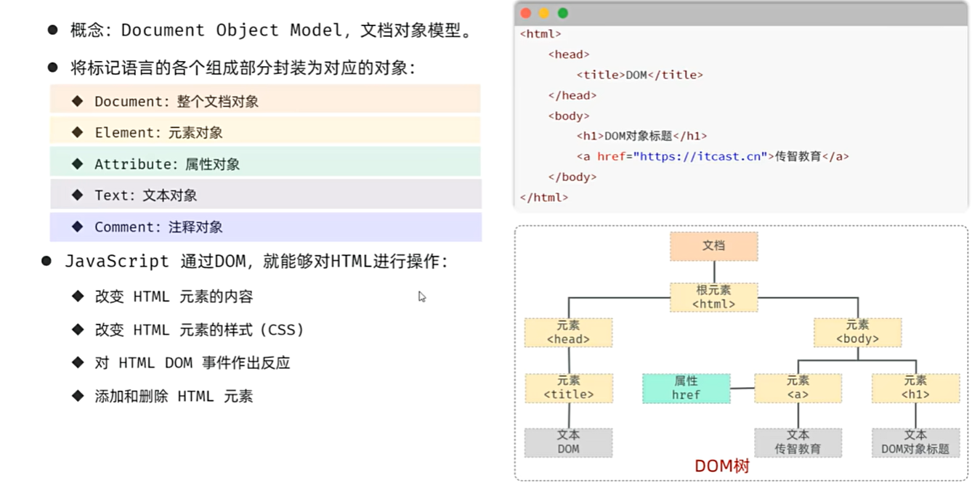
Task: Click the opening <html> tag in code
Action: click(540, 33)
